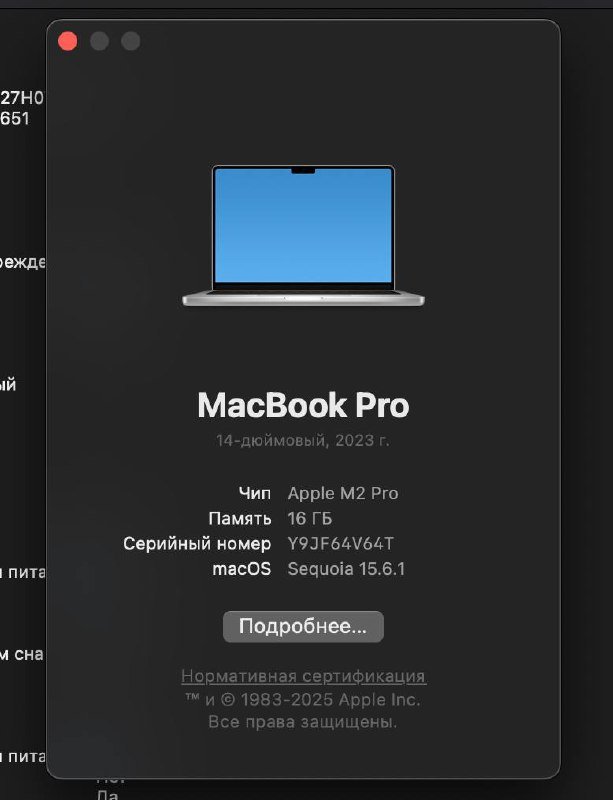Viewport: 613px width, 800px height.
Task: Click the 16 ГБ memory value
Action: point(310,518)
